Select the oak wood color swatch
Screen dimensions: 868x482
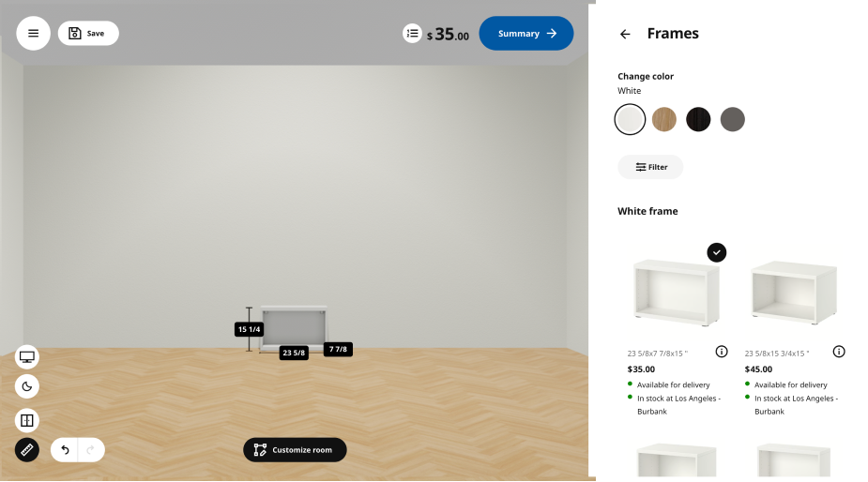coord(664,119)
